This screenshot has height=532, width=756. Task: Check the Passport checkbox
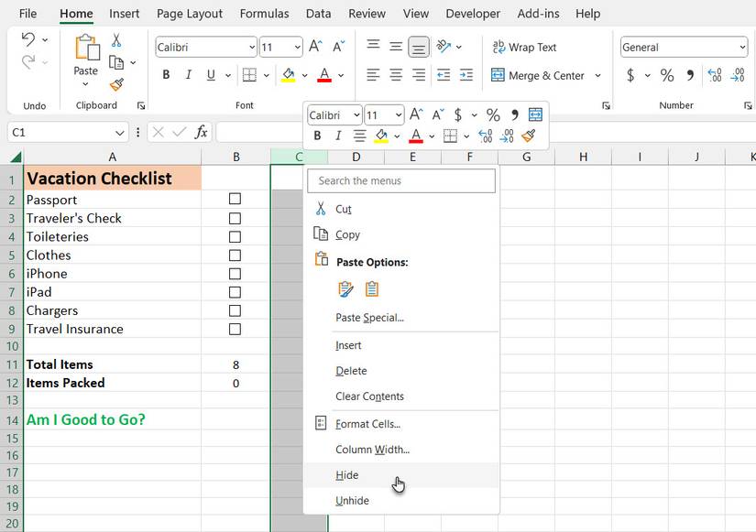click(235, 199)
